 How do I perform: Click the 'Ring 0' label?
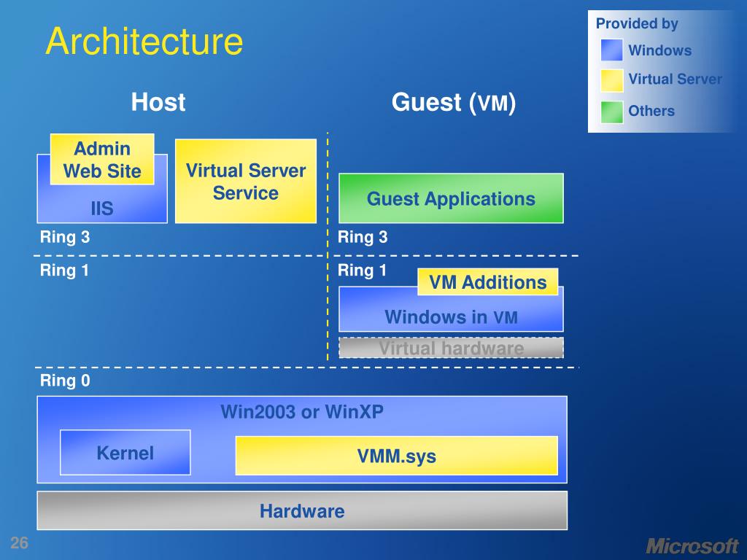pos(65,380)
